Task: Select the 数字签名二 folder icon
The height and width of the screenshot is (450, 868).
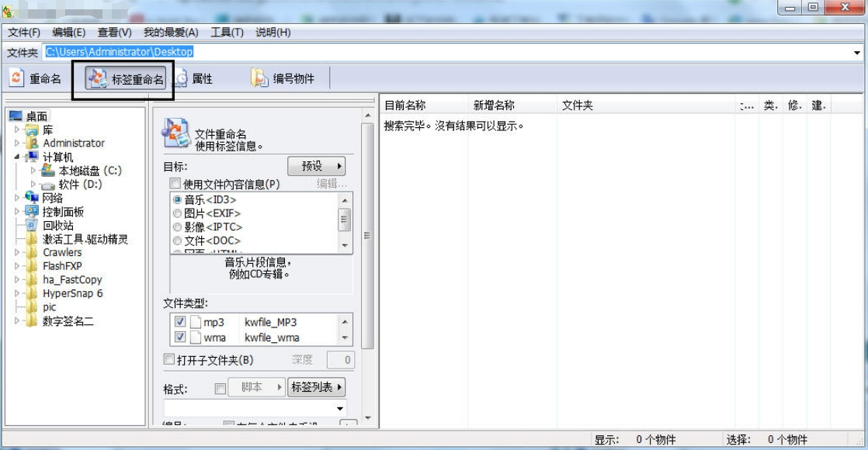Action: [x=32, y=320]
